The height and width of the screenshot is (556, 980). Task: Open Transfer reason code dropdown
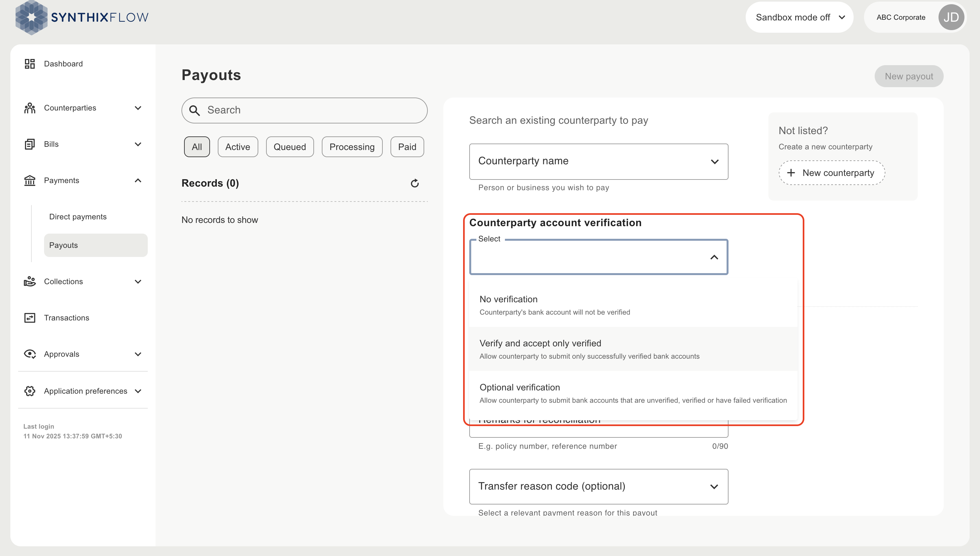point(599,487)
